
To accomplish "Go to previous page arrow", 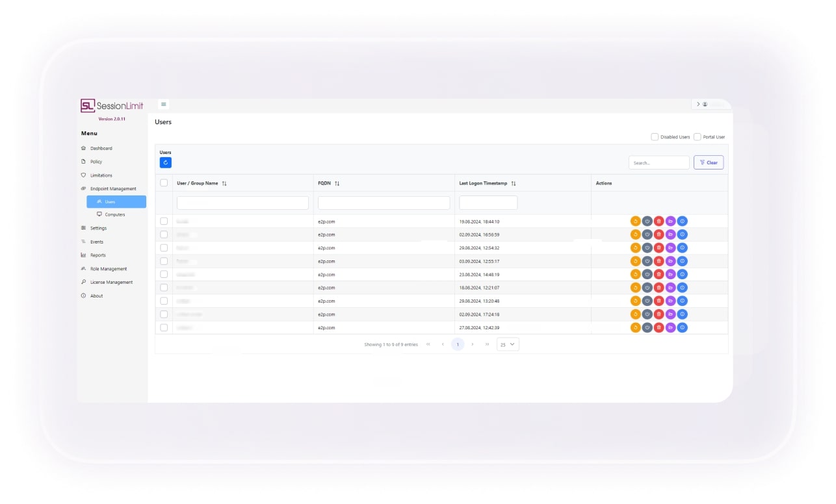I will [x=443, y=344].
